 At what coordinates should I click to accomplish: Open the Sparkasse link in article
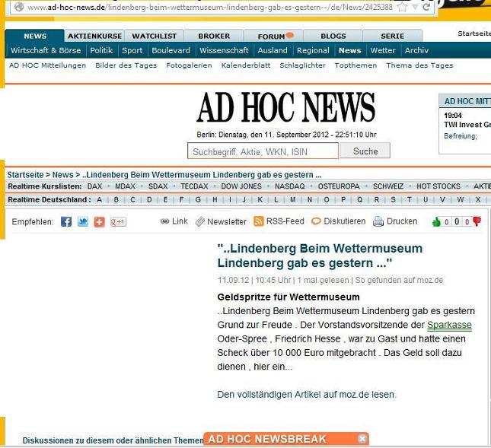coord(449,325)
